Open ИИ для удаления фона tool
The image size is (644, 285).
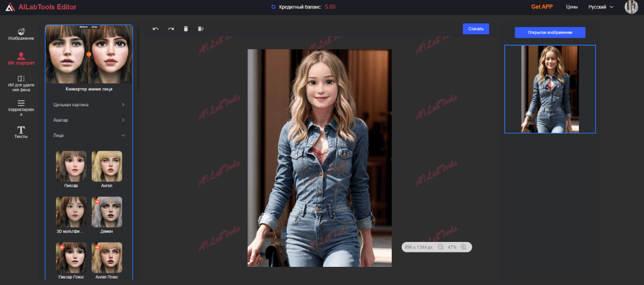[21, 84]
